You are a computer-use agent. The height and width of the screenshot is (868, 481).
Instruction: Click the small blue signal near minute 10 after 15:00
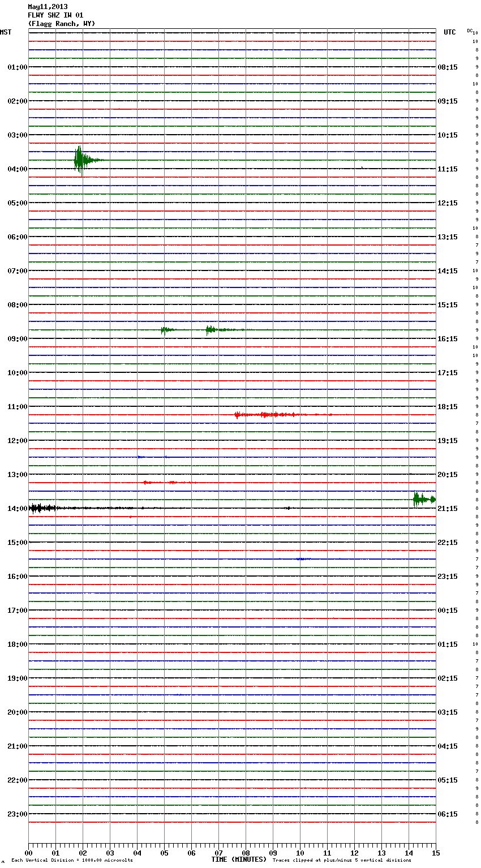click(x=303, y=559)
